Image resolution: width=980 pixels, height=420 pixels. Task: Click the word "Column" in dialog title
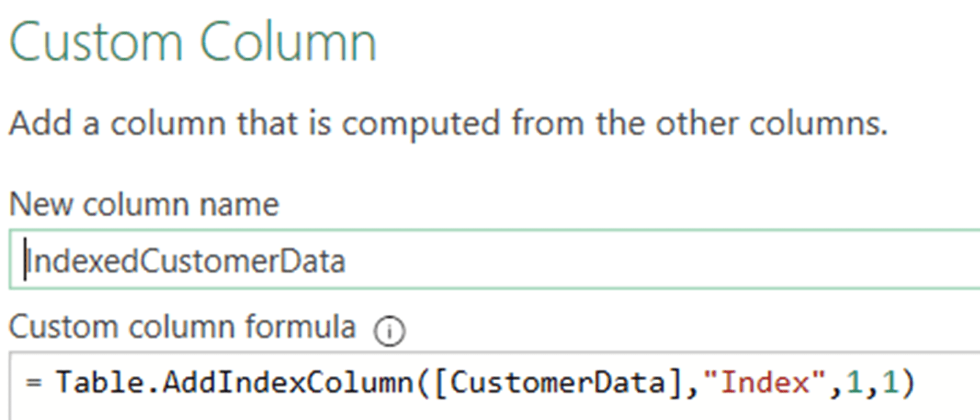(x=288, y=43)
